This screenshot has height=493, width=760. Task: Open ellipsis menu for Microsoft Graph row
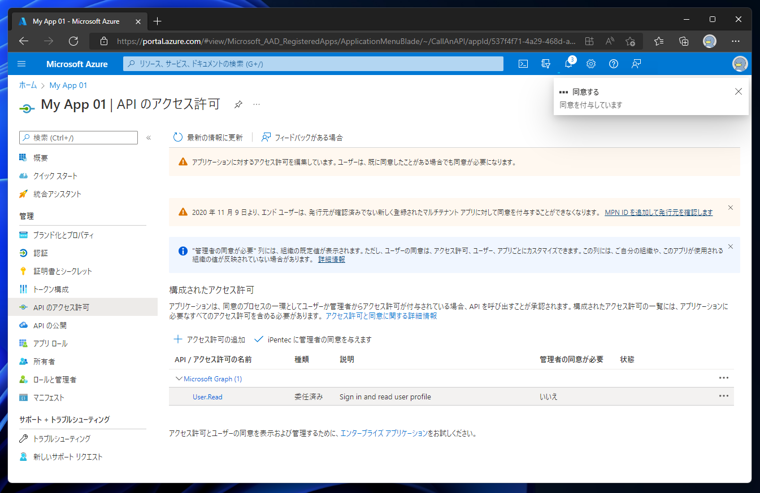(x=723, y=378)
